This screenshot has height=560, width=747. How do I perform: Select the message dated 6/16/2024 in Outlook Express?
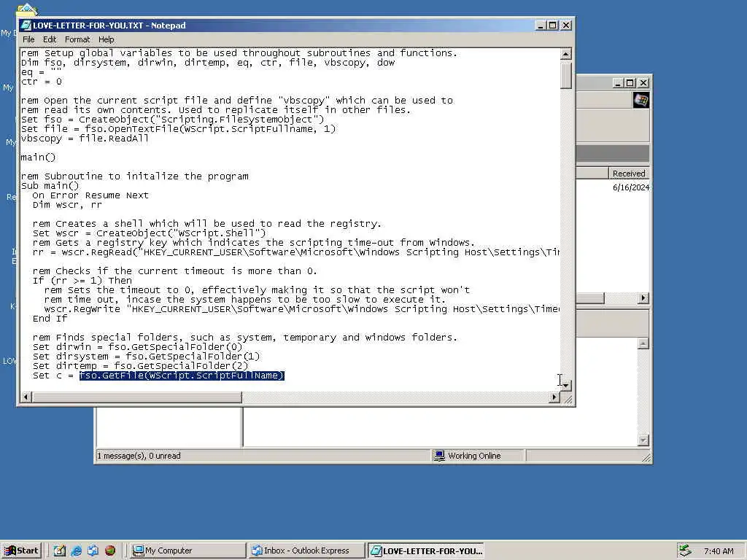point(631,187)
